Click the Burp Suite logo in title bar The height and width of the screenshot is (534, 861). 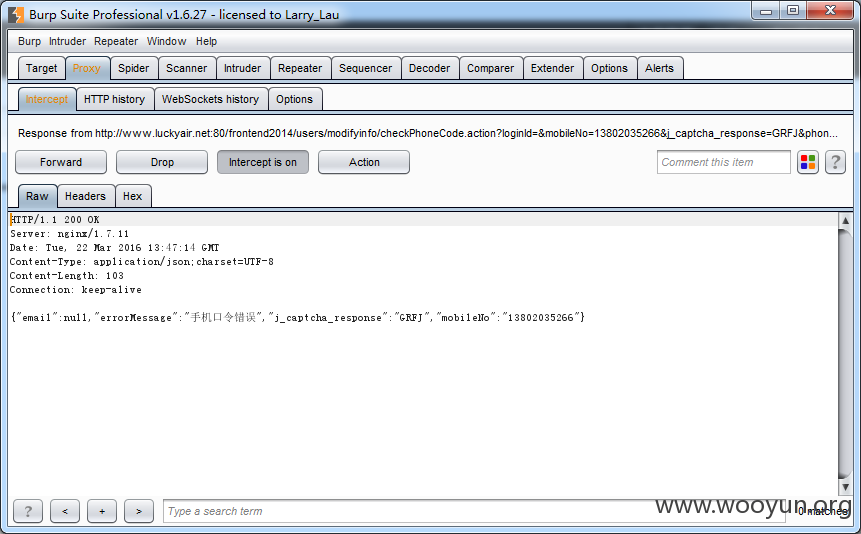16,15
